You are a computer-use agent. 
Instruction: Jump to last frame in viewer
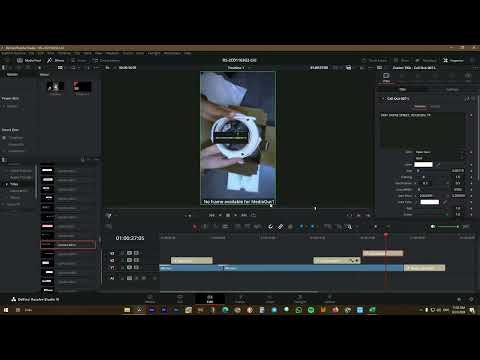click(244, 215)
